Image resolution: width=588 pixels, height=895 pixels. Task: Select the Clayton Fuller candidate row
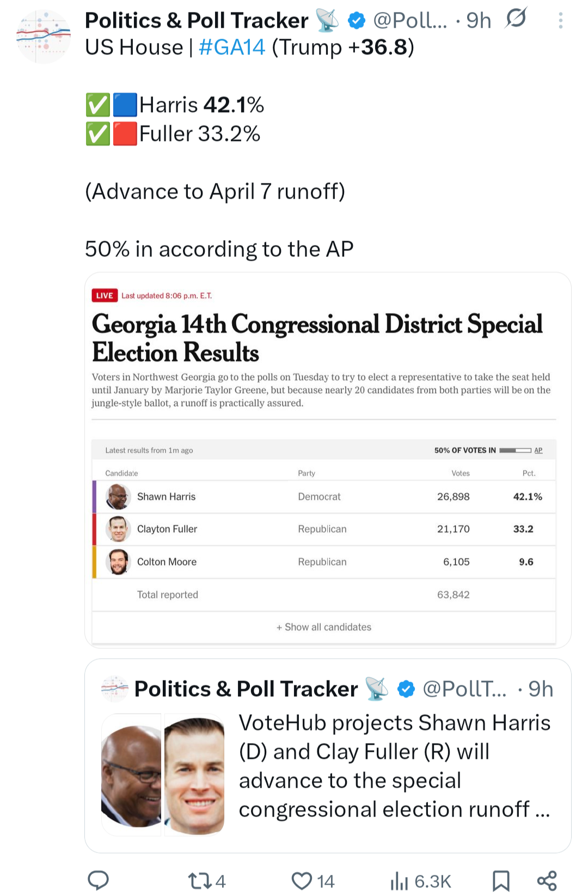coord(324,529)
